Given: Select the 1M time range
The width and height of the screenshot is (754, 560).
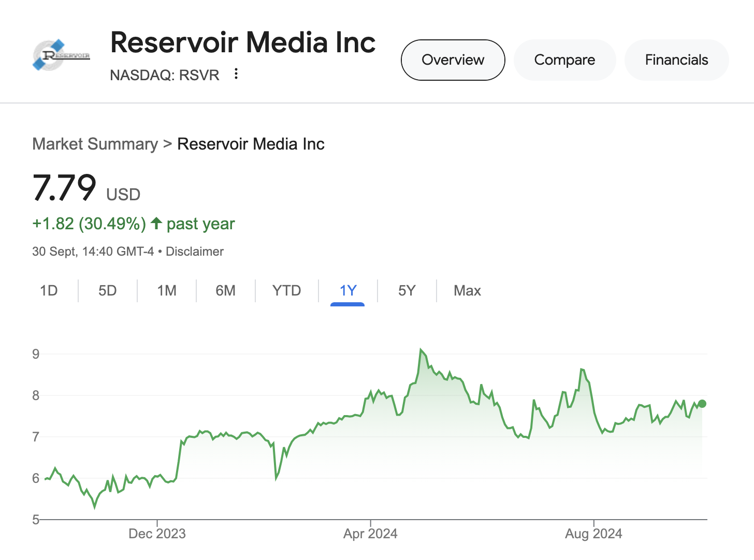Looking at the screenshot, I should pos(166,290).
